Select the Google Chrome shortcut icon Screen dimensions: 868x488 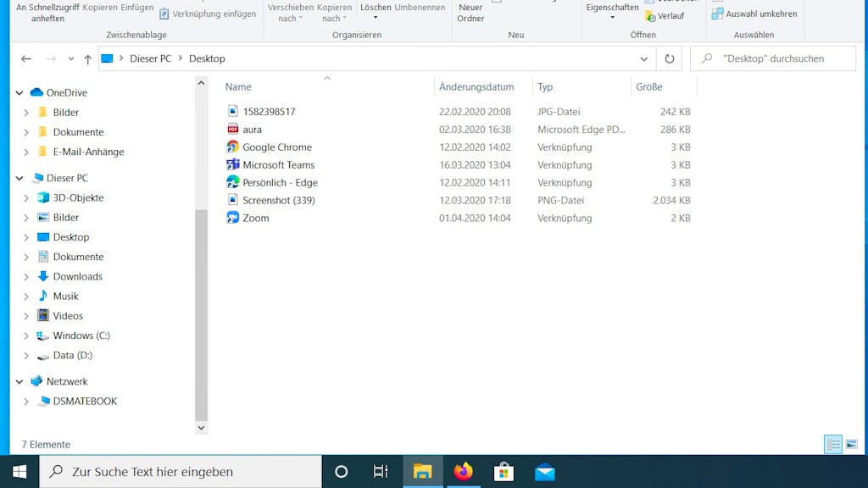233,147
